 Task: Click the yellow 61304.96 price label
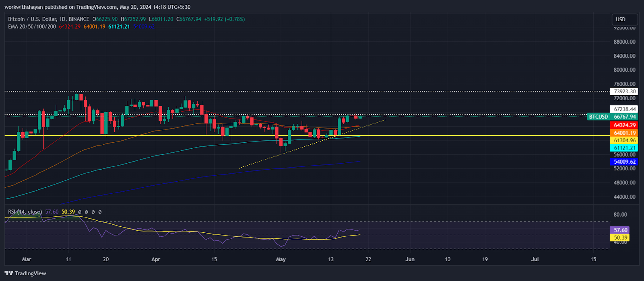(x=624, y=140)
